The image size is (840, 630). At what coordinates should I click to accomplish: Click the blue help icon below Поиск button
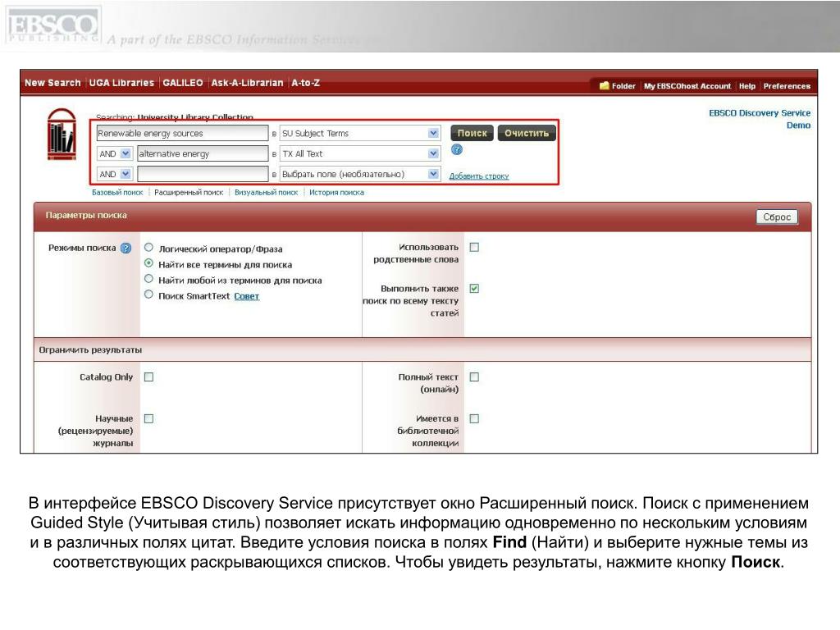click(456, 150)
